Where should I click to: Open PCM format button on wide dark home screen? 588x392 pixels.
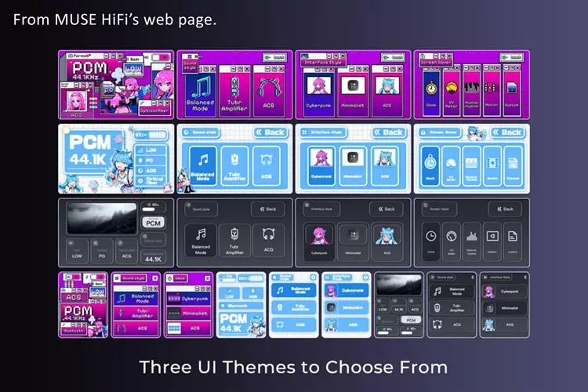pyautogui.click(x=153, y=223)
